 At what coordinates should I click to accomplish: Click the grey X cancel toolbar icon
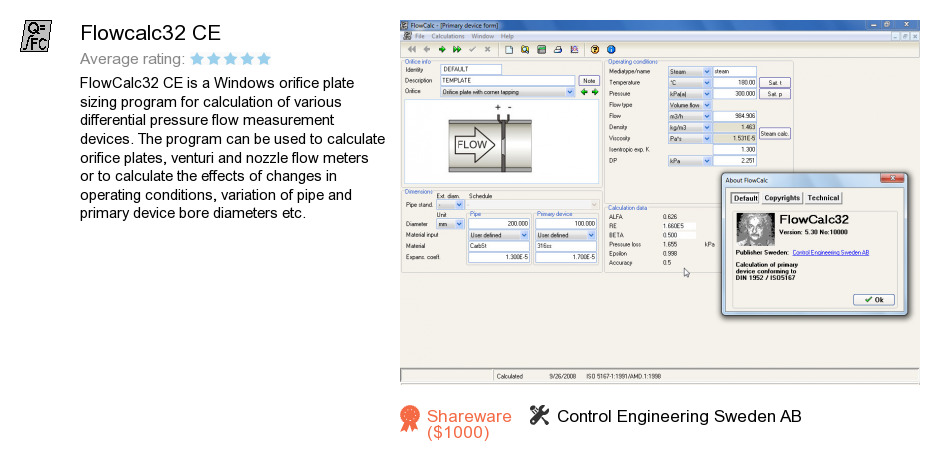pyautogui.click(x=487, y=50)
